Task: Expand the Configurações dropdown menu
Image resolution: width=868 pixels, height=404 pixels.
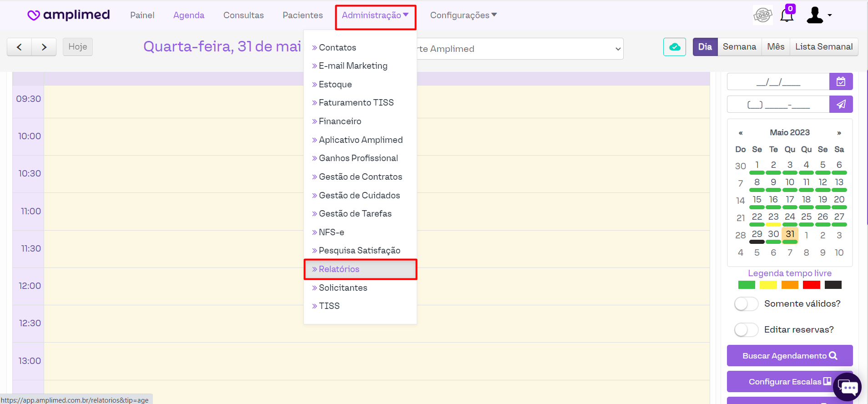Action: click(463, 15)
